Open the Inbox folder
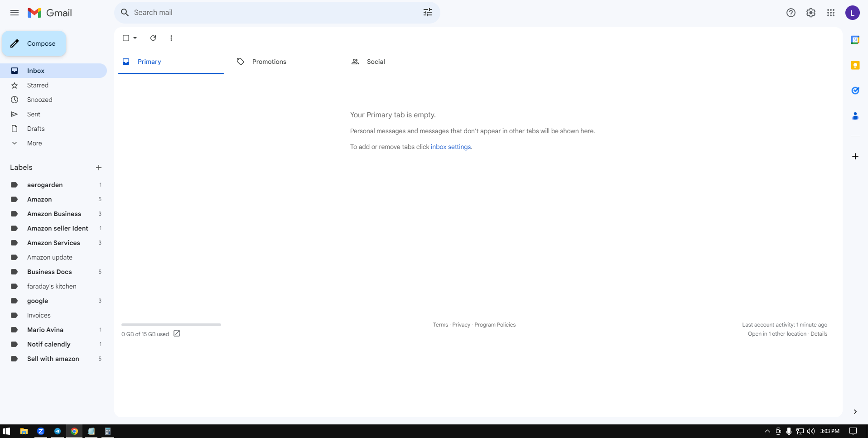The width and height of the screenshot is (868, 438). pyautogui.click(x=53, y=71)
